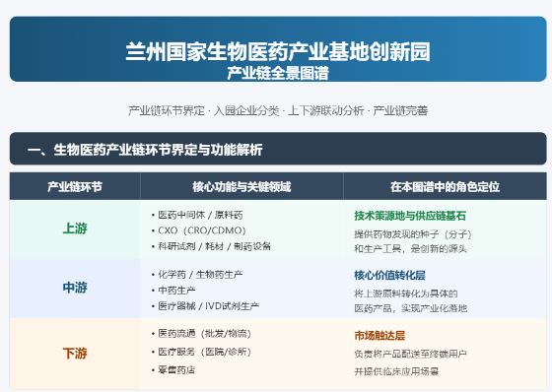Click bullet 医药中间体 / 原料药
Screen dimensions: 552x392
(197, 215)
